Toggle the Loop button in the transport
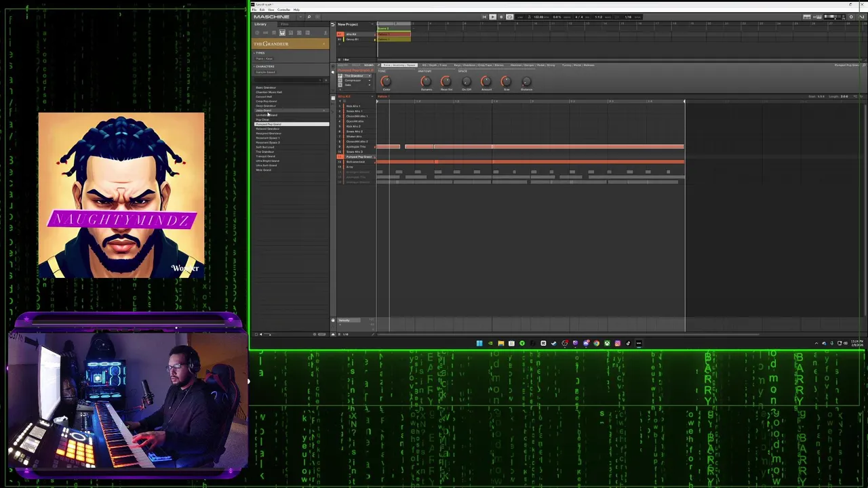 (x=509, y=17)
